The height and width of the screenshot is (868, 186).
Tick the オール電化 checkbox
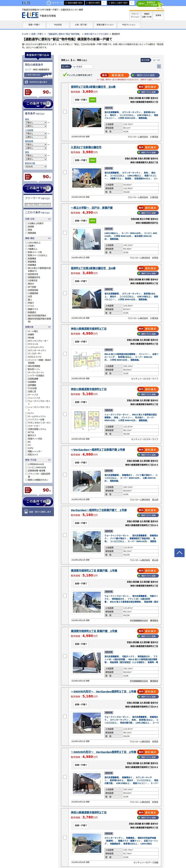26,331
